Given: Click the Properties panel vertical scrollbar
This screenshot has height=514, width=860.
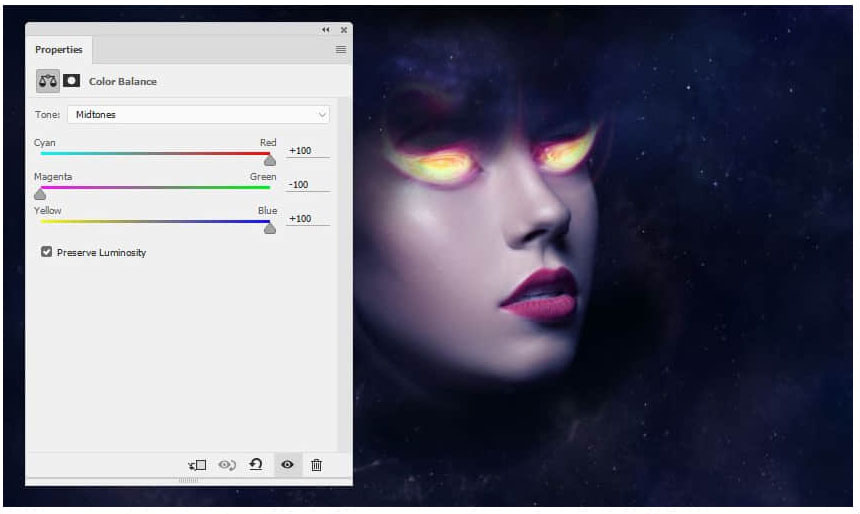Looking at the screenshot, I should click(x=344, y=274).
